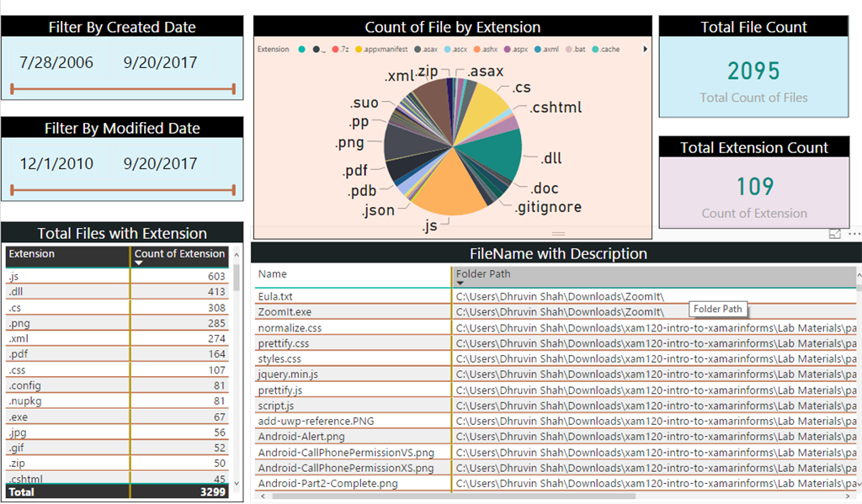Click the .xml pie slice
The width and height of the screenshot is (862, 504).
point(434,106)
